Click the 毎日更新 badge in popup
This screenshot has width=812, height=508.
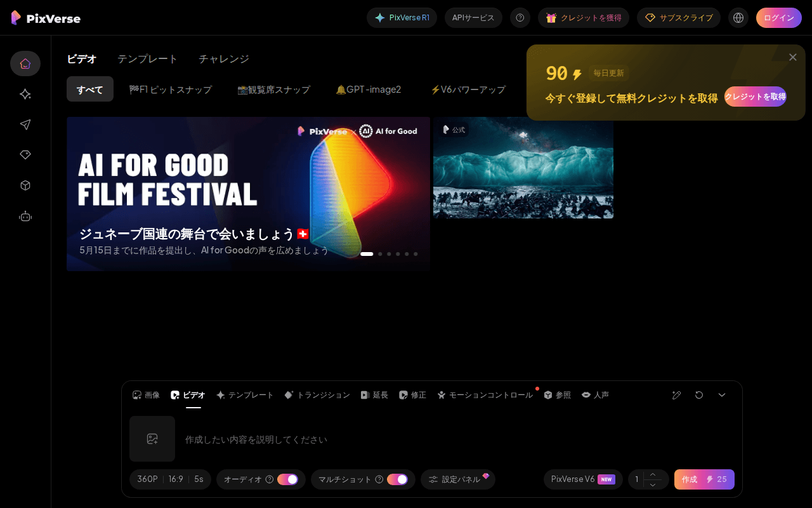(609, 73)
